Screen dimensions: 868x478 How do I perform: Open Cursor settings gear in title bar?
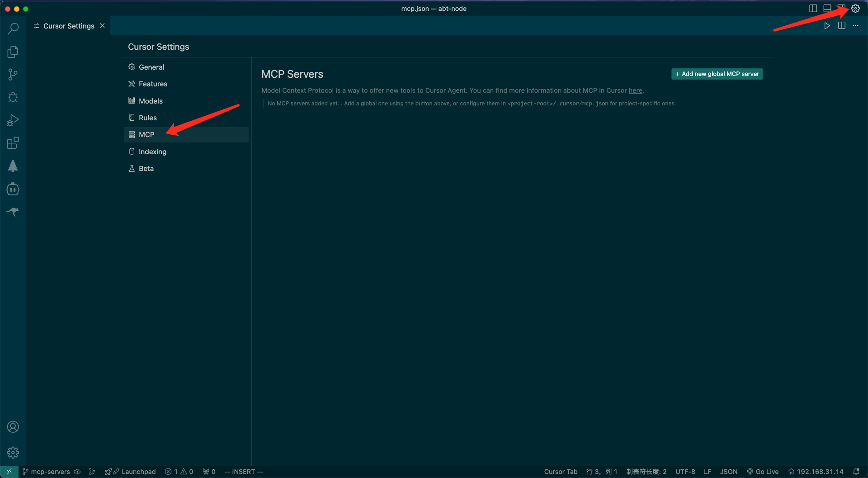[855, 9]
